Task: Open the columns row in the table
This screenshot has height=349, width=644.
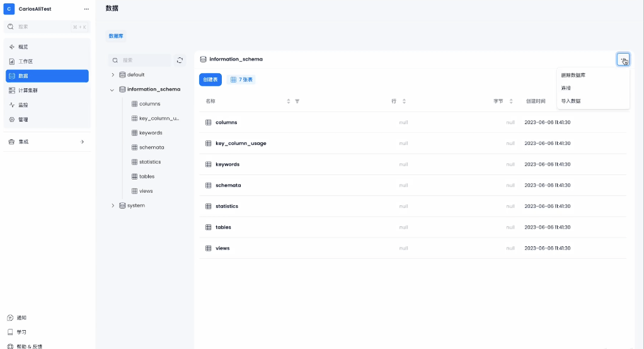Action: coord(413,122)
